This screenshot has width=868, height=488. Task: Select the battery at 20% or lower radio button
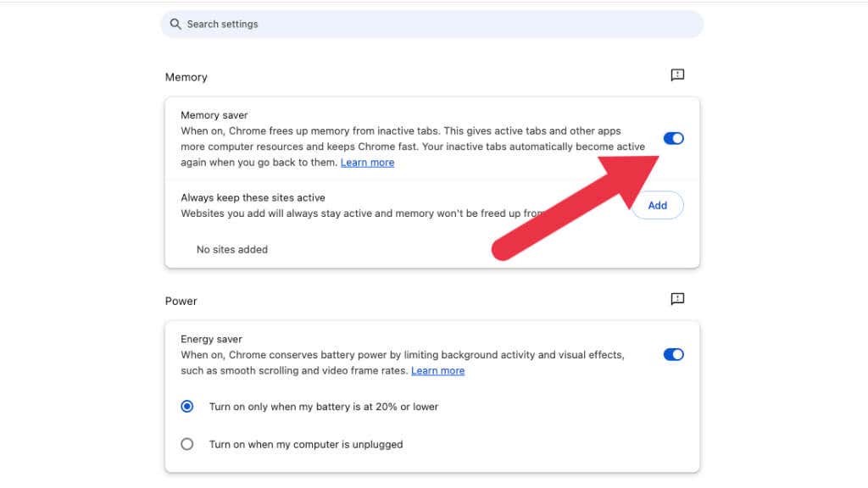[187, 407]
